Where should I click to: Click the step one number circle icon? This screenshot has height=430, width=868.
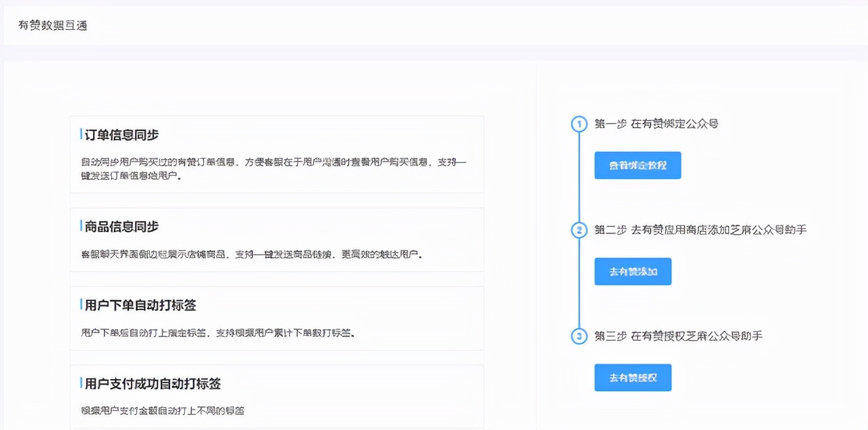pyautogui.click(x=578, y=124)
